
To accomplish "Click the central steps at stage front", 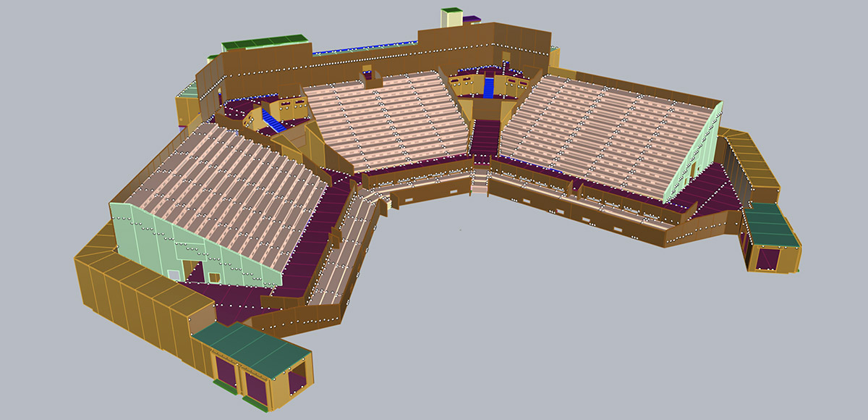I will click(x=479, y=180).
